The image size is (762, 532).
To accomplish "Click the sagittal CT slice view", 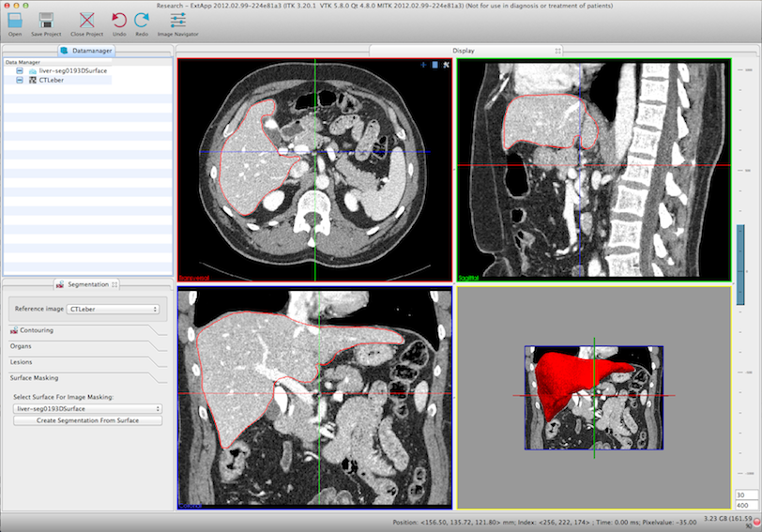I will pyautogui.click(x=594, y=170).
